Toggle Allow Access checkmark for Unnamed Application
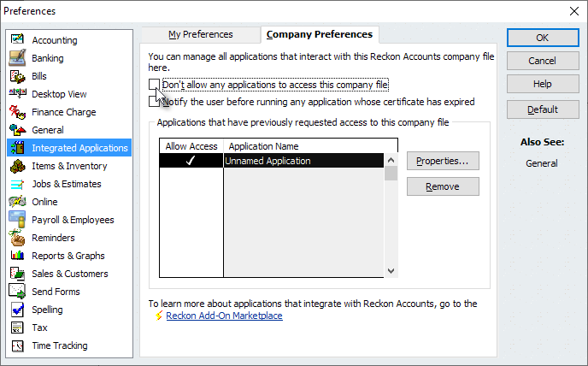Screen dimensions: 588x366 [191, 161]
